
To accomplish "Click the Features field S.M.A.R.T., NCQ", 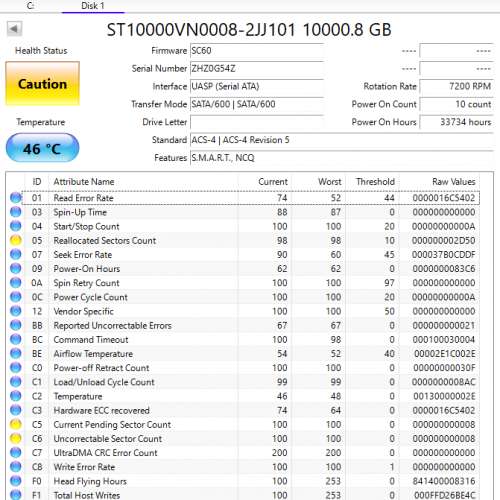I will pos(342,158).
